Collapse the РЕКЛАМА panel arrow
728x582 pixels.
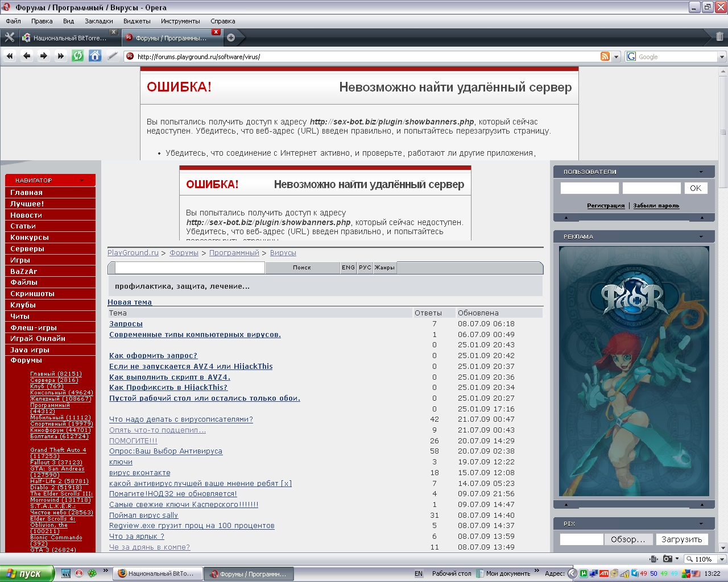(x=701, y=236)
